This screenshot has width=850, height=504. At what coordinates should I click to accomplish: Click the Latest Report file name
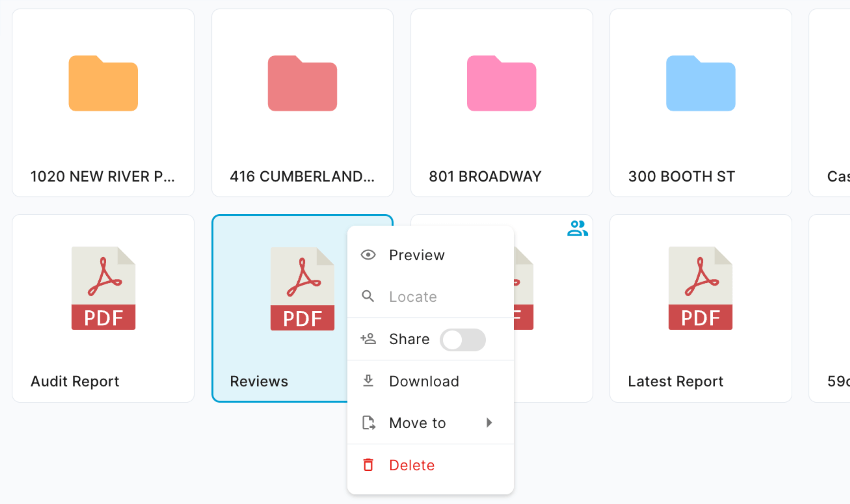click(676, 381)
